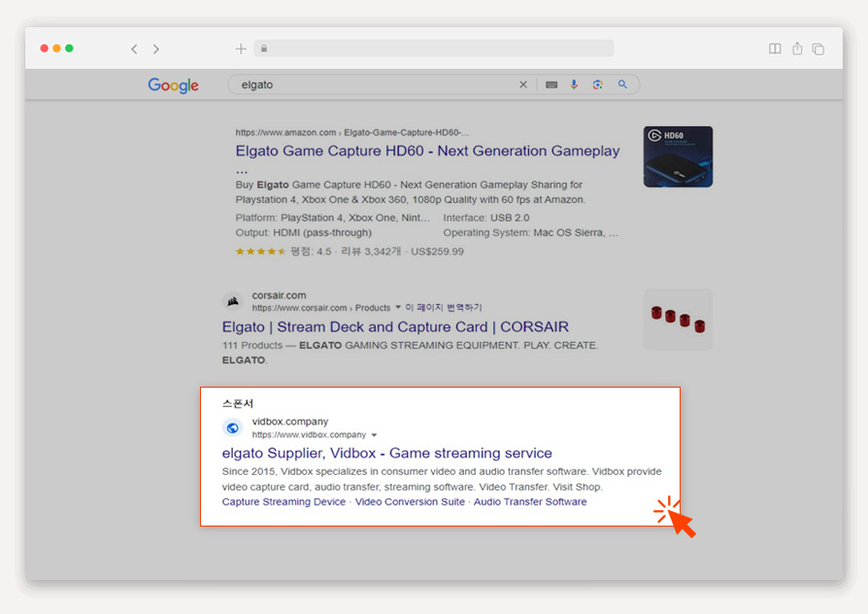The image size is (868, 614).
Task: Start voice search with the microphone icon
Action: point(574,85)
